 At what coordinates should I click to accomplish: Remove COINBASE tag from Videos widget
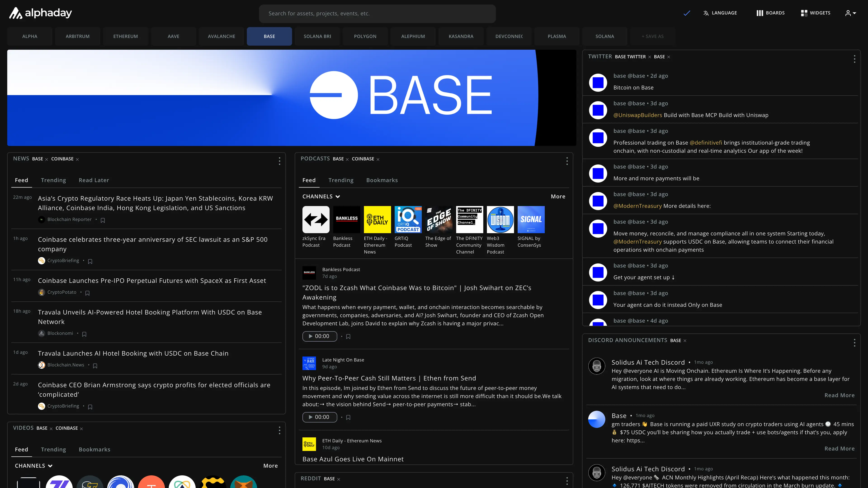click(81, 429)
